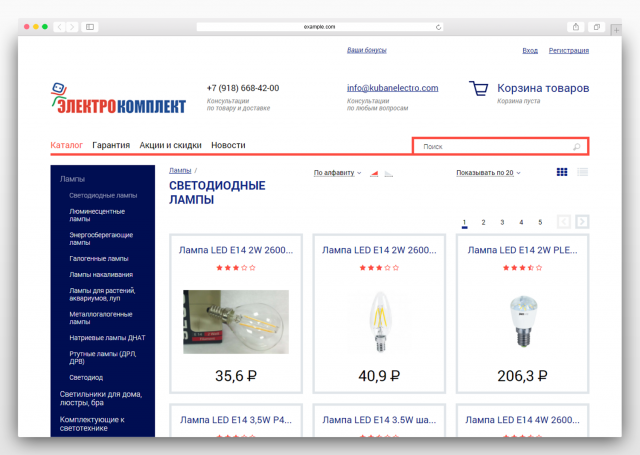Click star rating of the 206,3 ₽ lamp
Screen dimensions: 640x455
pyautogui.click(x=522, y=268)
